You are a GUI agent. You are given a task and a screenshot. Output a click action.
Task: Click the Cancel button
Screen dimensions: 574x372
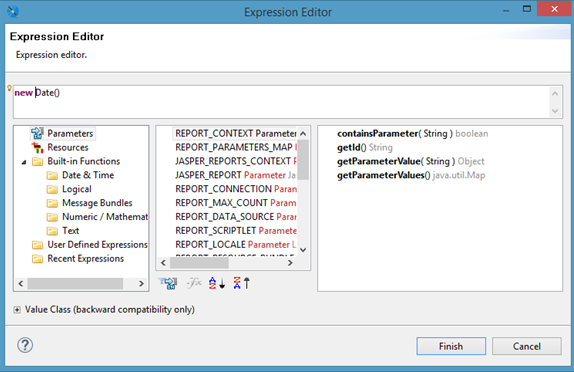pyautogui.click(x=526, y=346)
